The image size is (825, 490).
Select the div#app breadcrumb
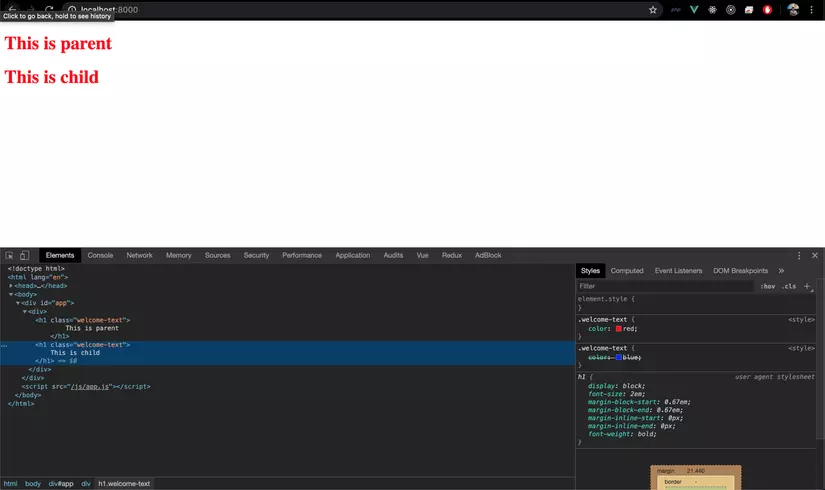pos(61,484)
